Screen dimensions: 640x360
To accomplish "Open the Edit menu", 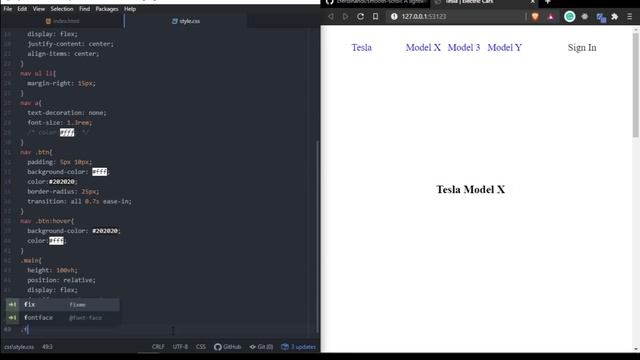I will click(x=22, y=9).
